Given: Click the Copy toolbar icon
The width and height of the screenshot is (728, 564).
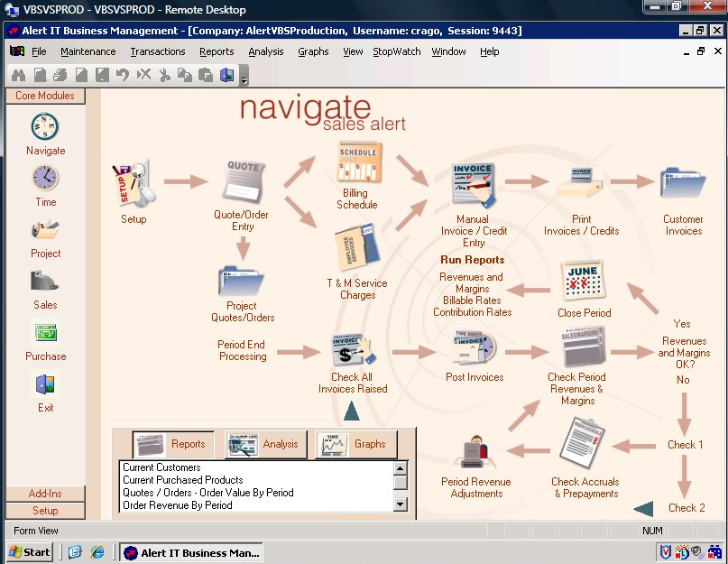Looking at the screenshot, I should (x=185, y=75).
